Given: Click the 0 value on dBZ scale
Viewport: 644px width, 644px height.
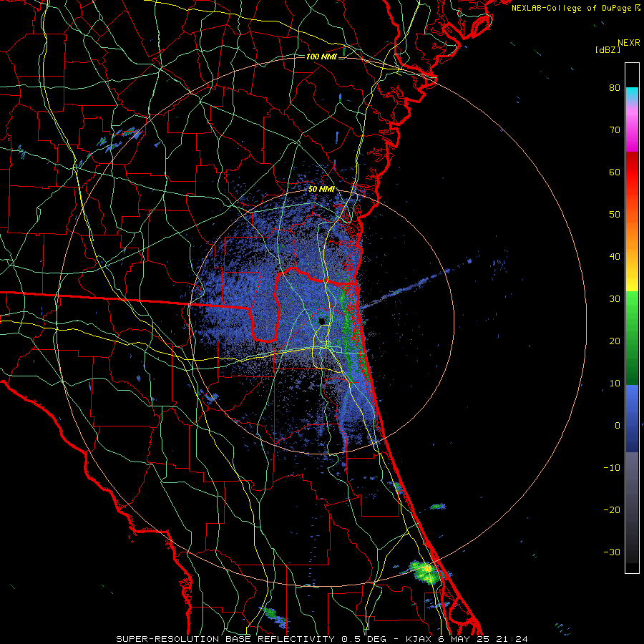Looking at the screenshot, I should pos(618,426).
